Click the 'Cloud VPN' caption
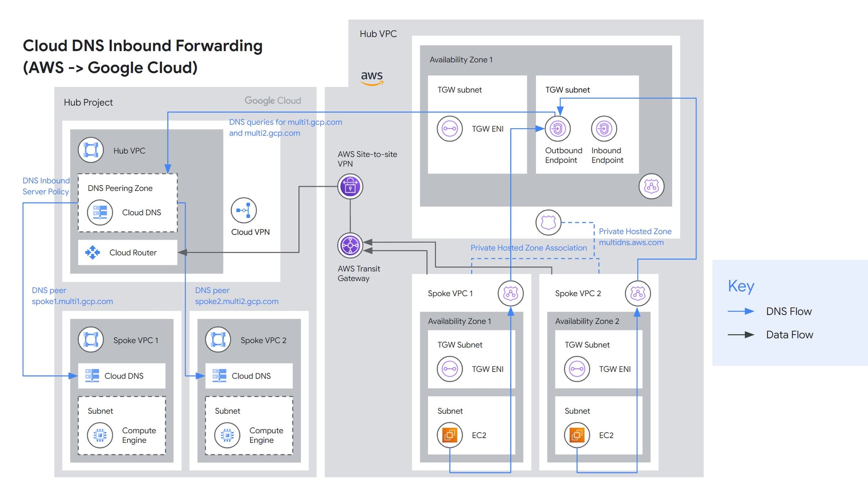Screen dimensions: 868x485 [x=251, y=232]
